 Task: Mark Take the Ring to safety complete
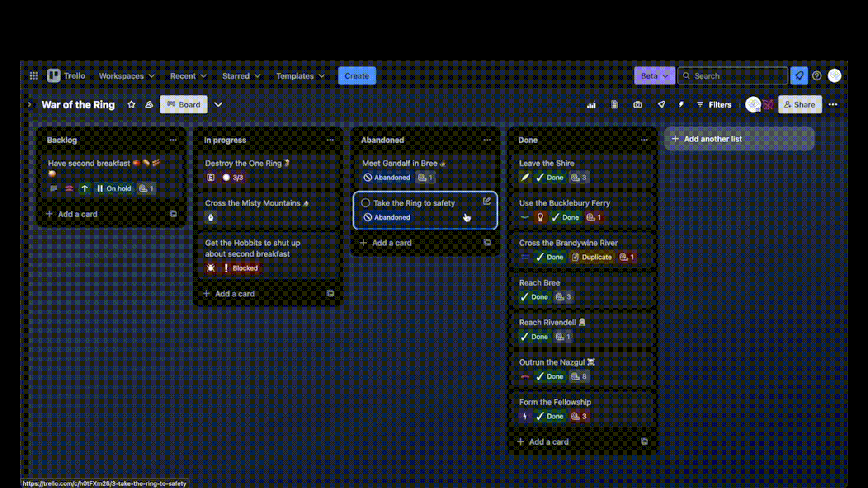pyautogui.click(x=366, y=203)
